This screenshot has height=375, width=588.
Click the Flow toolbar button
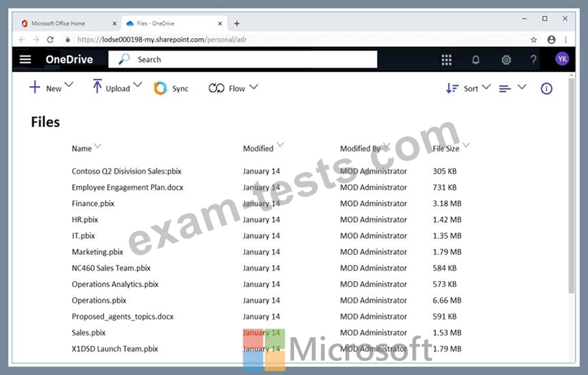coord(226,89)
